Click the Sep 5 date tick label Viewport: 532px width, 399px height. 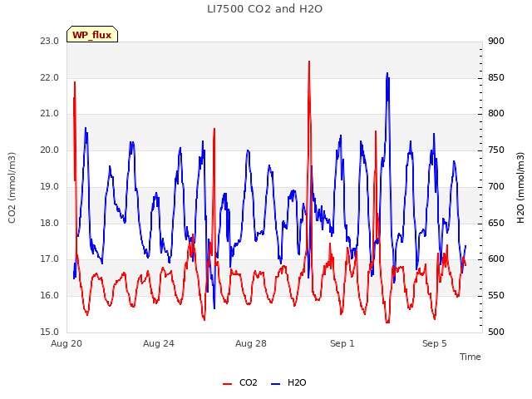pyautogui.click(x=435, y=343)
